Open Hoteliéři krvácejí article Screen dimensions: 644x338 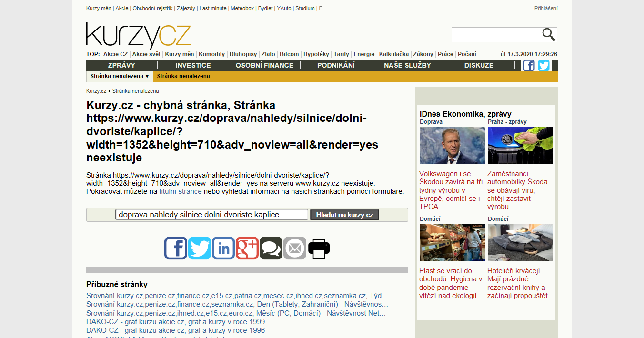[517, 283]
